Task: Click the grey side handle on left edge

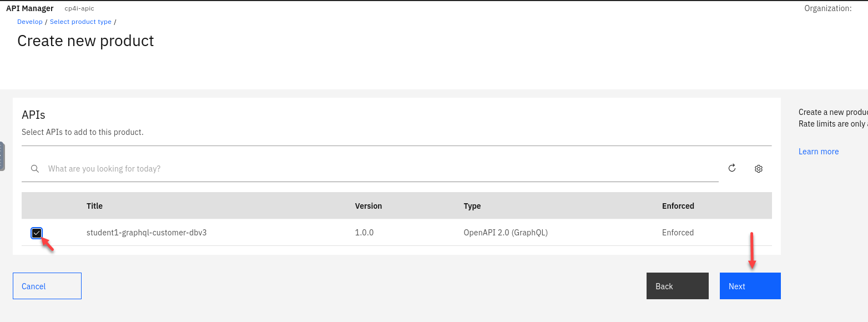Action: [x=2, y=156]
